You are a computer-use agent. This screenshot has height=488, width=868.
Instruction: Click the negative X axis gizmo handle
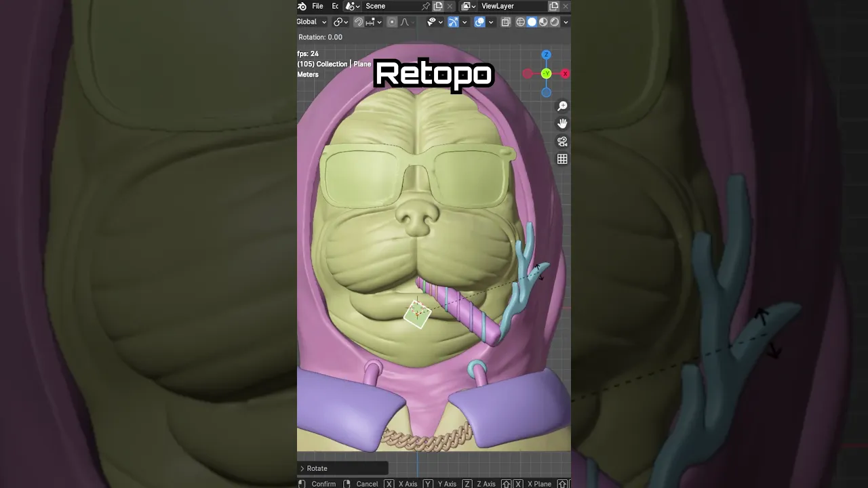tap(528, 74)
